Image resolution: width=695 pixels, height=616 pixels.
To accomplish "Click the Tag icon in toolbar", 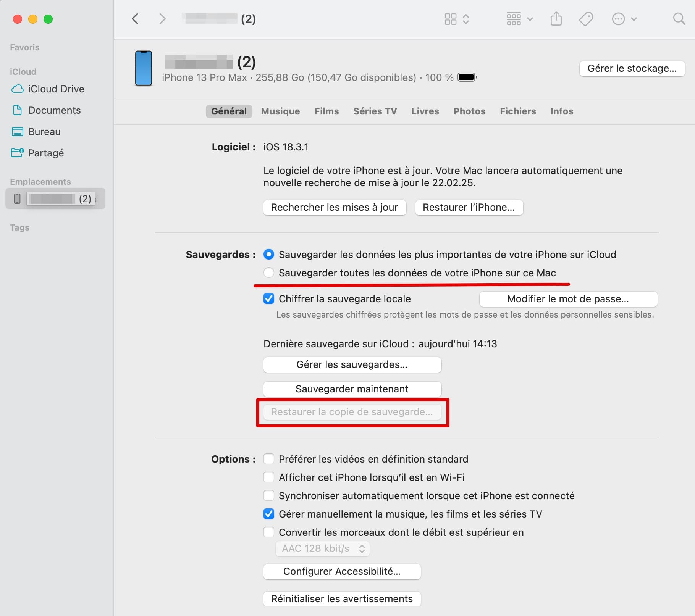I will [586, 19].
